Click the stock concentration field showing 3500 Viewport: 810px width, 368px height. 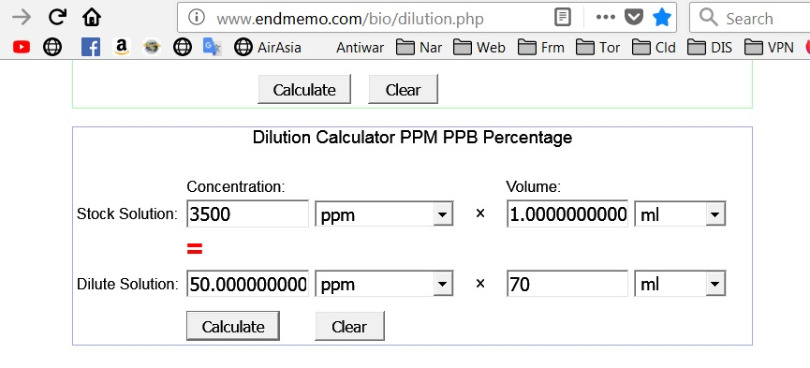point(247,214)
